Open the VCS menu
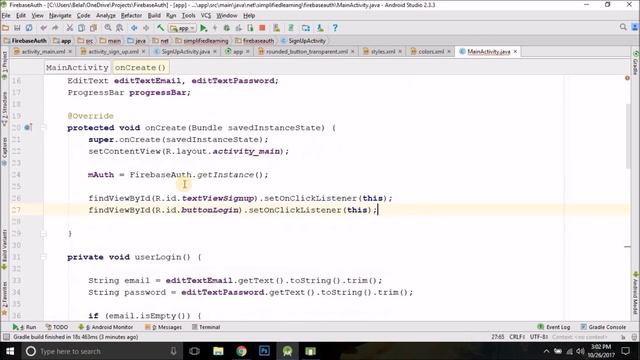The width and height of the screenshot is (640, 360). (206, 16)
